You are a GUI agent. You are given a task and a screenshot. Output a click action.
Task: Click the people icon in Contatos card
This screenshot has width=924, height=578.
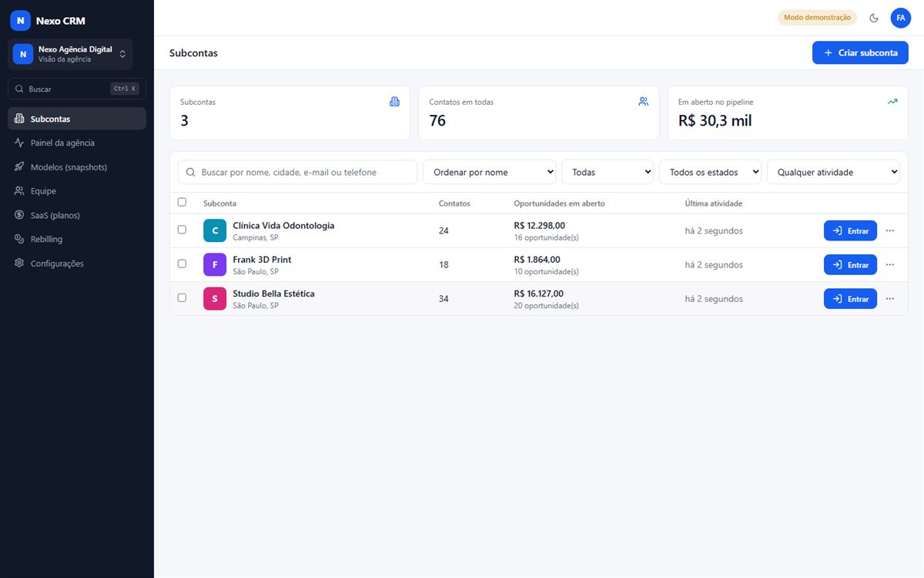(x=644, y=102)
